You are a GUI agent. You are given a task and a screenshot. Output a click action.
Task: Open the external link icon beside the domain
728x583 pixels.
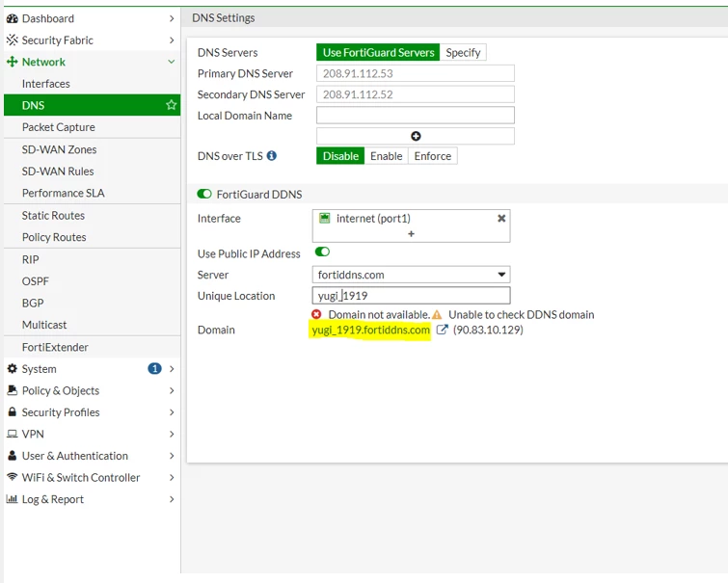[x=442, y=330]
